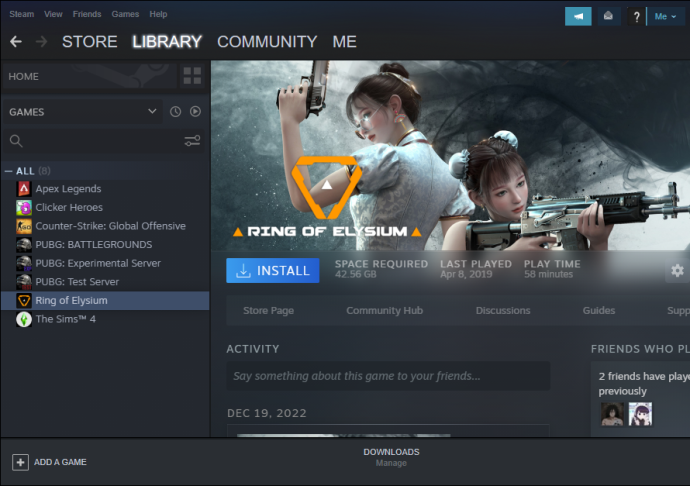
Task: Install Ring of Elysium
Action: pos(273,270)
